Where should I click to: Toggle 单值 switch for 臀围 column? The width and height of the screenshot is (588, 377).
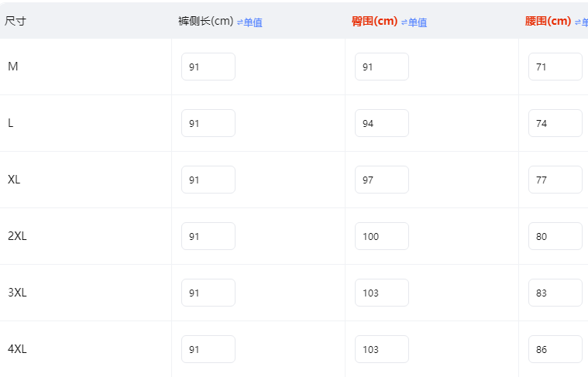point(414,22)
